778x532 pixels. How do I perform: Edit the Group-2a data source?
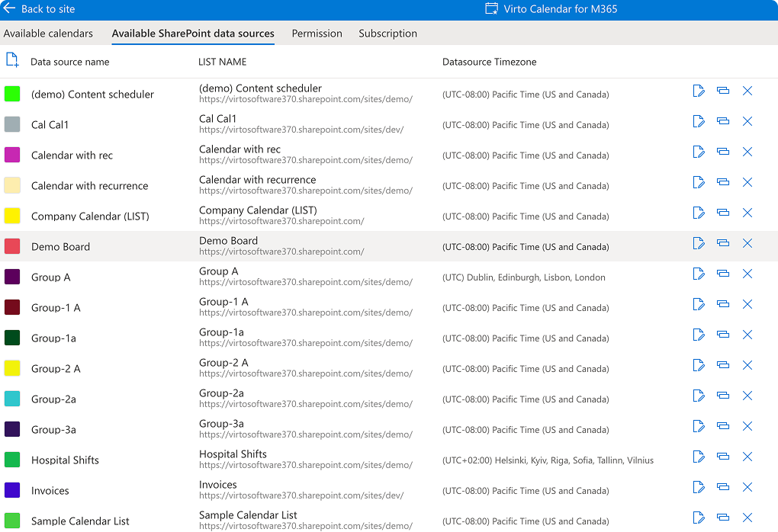coord(699,396)
